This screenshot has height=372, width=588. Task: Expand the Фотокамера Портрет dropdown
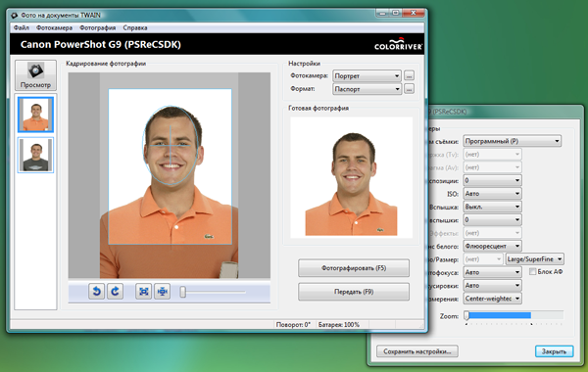click(x=367, y=76)
